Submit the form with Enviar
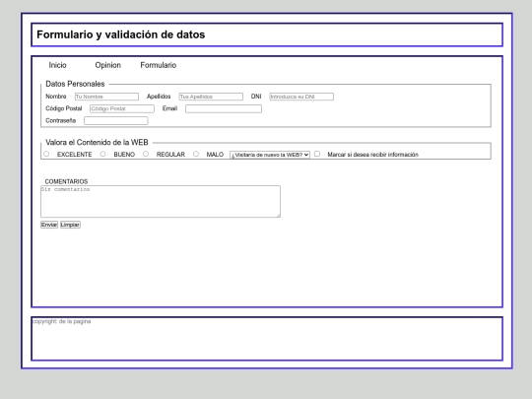The image size is (532, 399). pyautogui.click(x=49, y=225)
